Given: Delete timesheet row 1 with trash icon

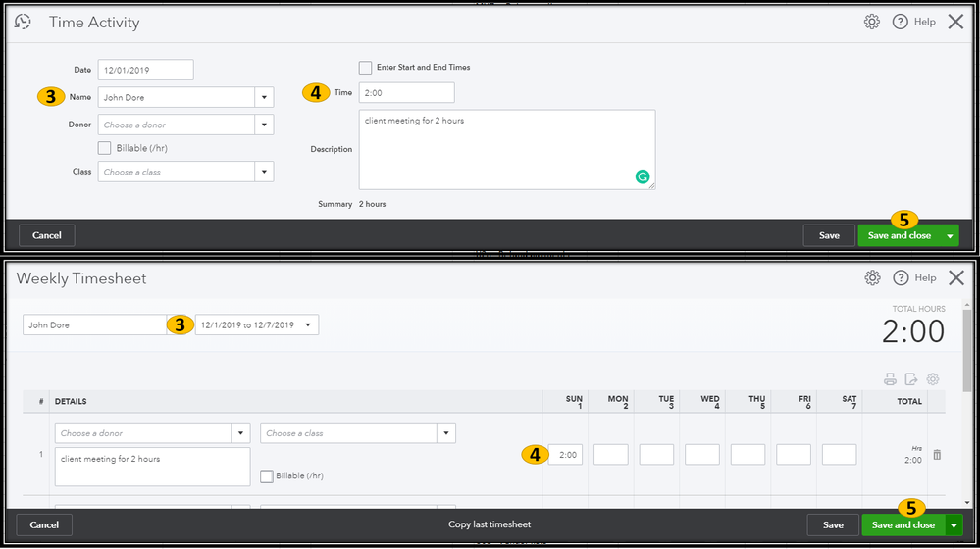Looking at the screenshot, I should coord(937,455).
